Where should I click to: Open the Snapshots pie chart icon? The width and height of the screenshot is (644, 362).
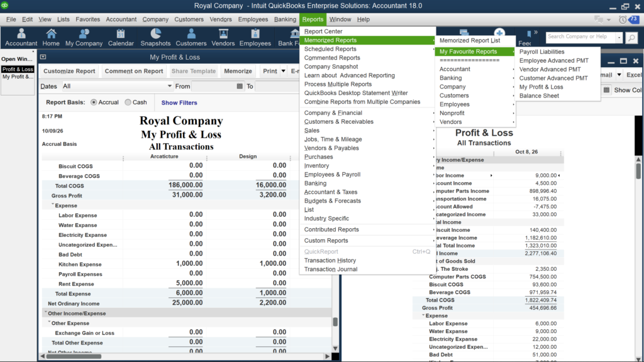155,37
